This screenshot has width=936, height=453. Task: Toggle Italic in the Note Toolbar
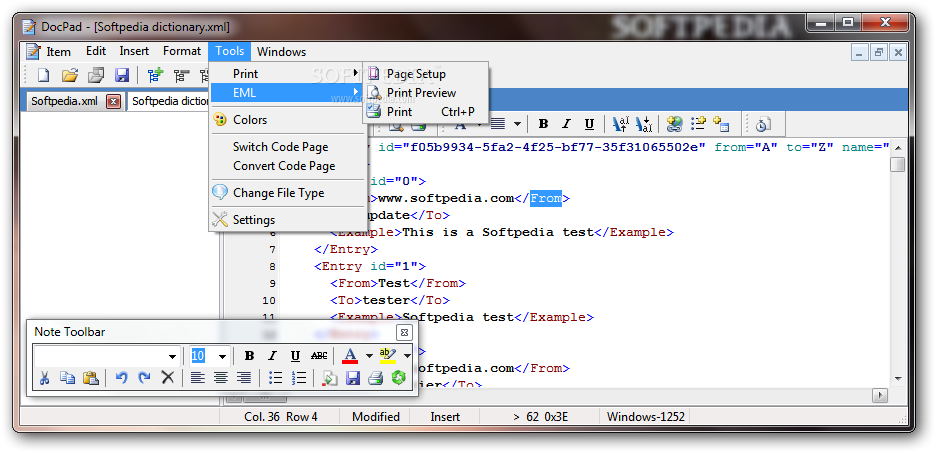[x=272, y=356]
